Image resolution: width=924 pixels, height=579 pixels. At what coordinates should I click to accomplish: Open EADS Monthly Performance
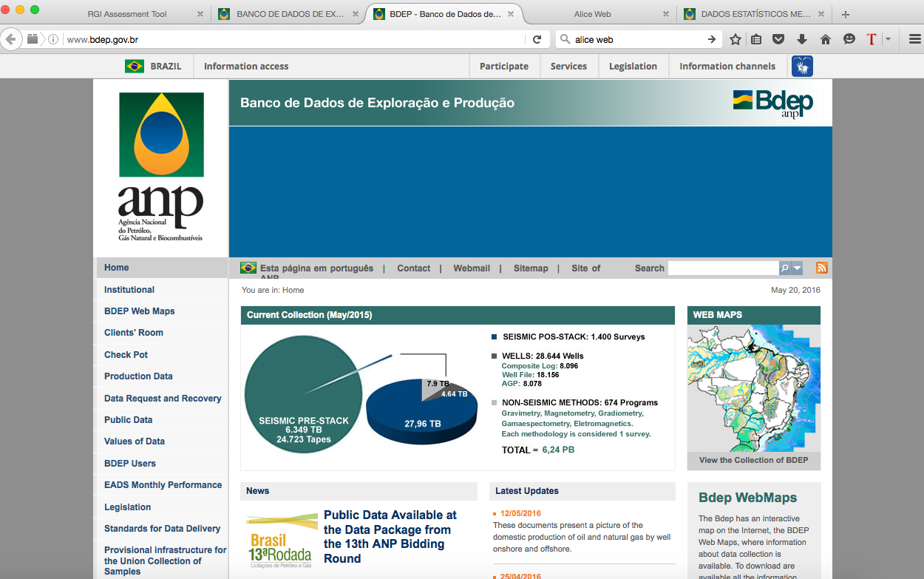tap(163, 485)
